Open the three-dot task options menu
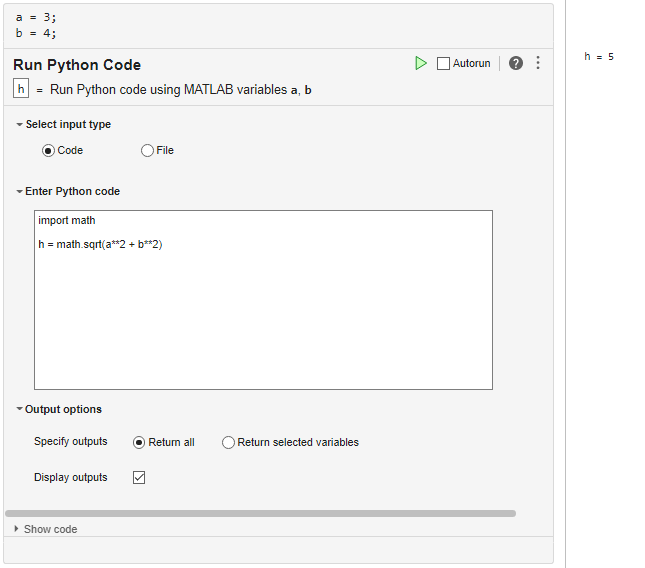 (538, 63)
